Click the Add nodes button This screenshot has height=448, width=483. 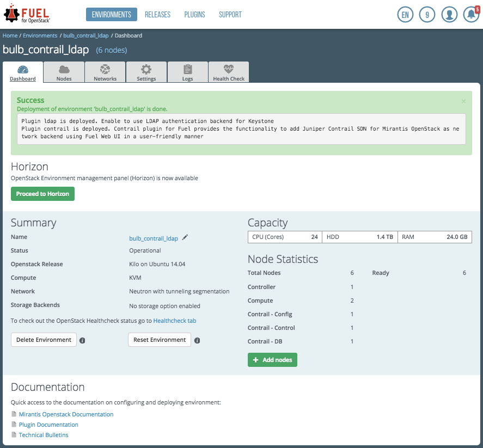(272, 360)
